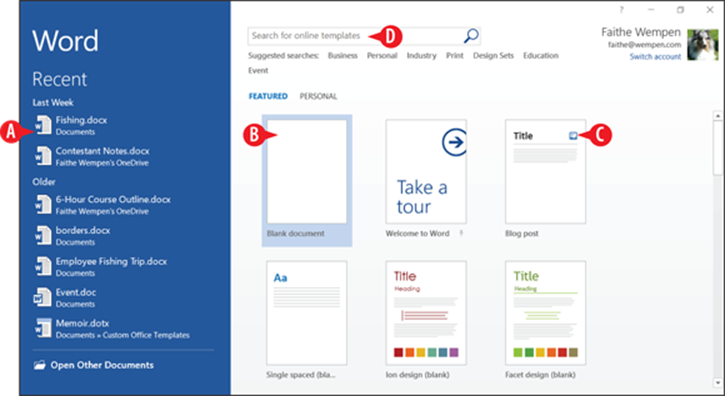725x396 pixels.
Task: Click the small blue icon on Blog post thumbnail
Action: (x=573, y=136)
